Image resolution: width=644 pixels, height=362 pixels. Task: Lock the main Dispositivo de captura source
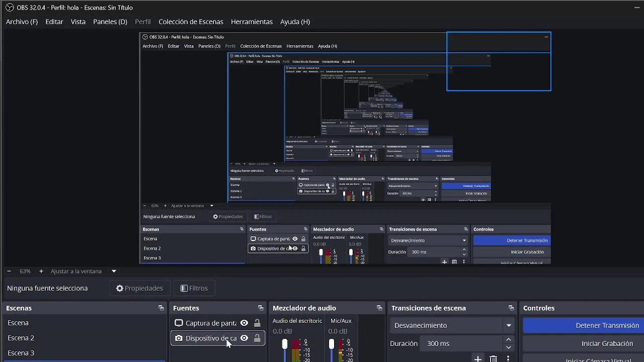point(257,338)
